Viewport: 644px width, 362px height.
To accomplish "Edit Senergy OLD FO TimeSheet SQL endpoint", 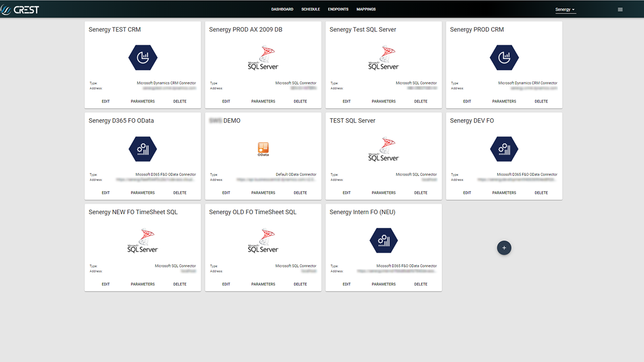I will pyautogui.click(x=226, y=284).
